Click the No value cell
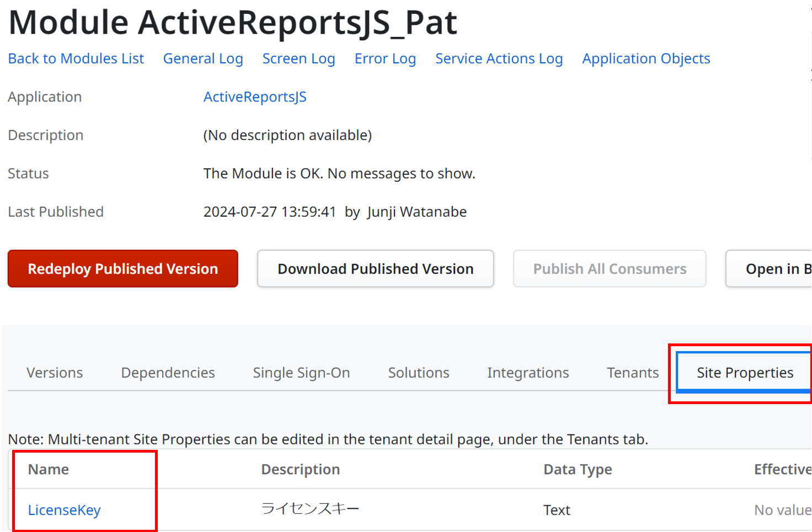 pyautogui.click(x=783, y=510)
